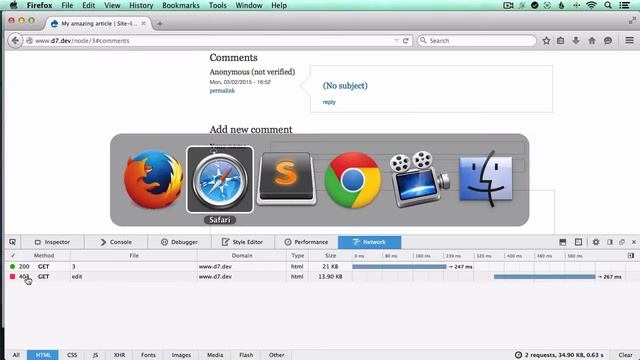Screen dimensions: 640x360
Task: Open the Firefox chat bubble icon
Action: (608, 40)
